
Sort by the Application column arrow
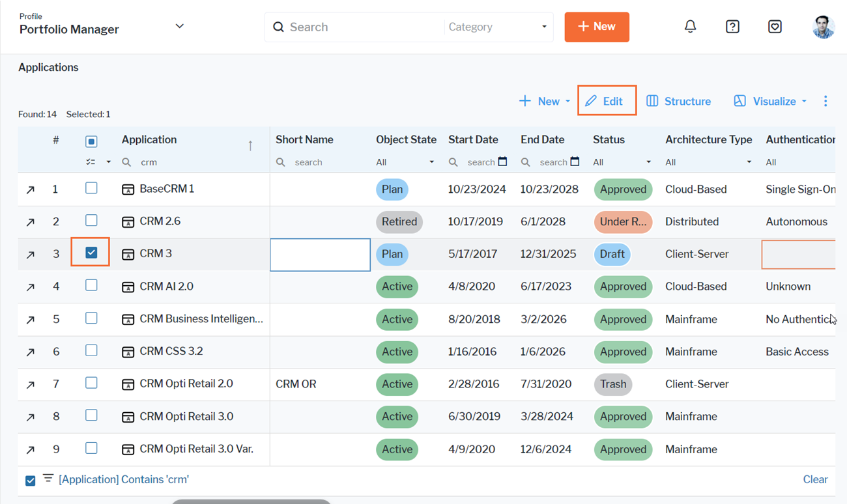(x=250, y=145)
